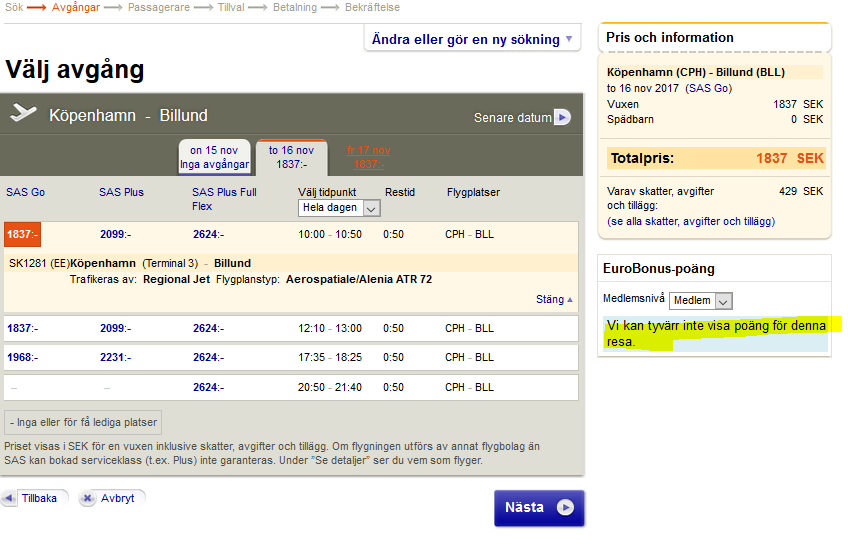Screen dimensions: 848x555
Task: Select the 1837:- SAS Go fare at 10:00
Action: [x=22, y=234]
